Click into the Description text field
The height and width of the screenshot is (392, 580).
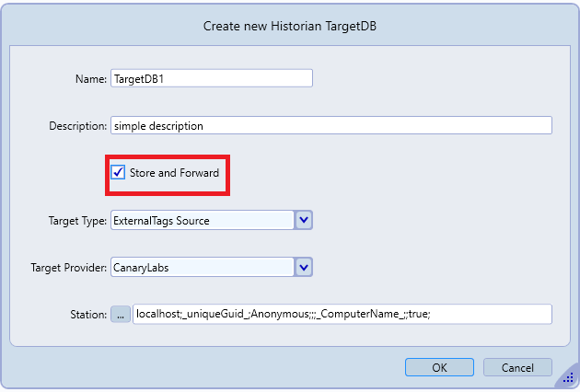point(331,125)
